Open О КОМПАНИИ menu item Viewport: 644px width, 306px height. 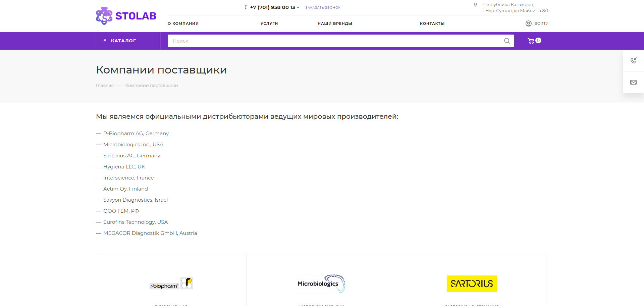coord(183,23)
